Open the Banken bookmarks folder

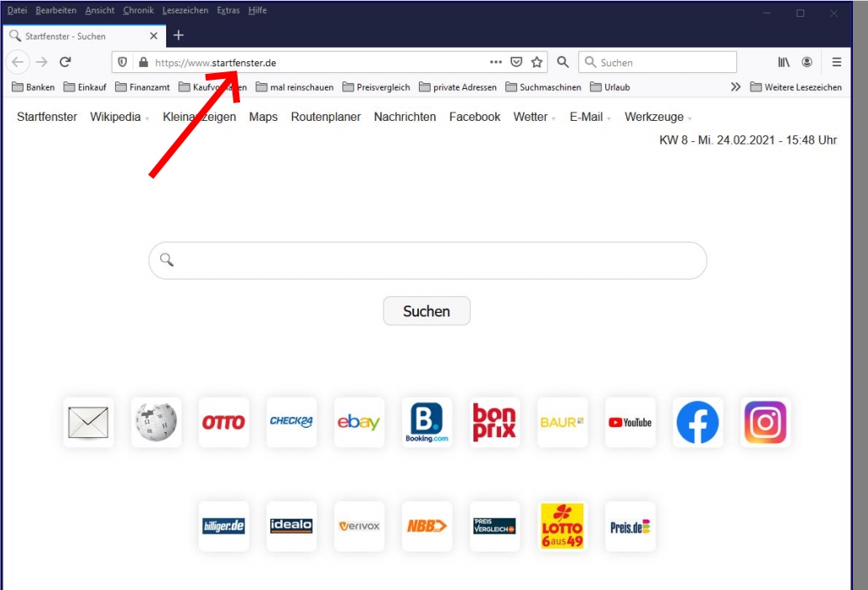[34, 87]
